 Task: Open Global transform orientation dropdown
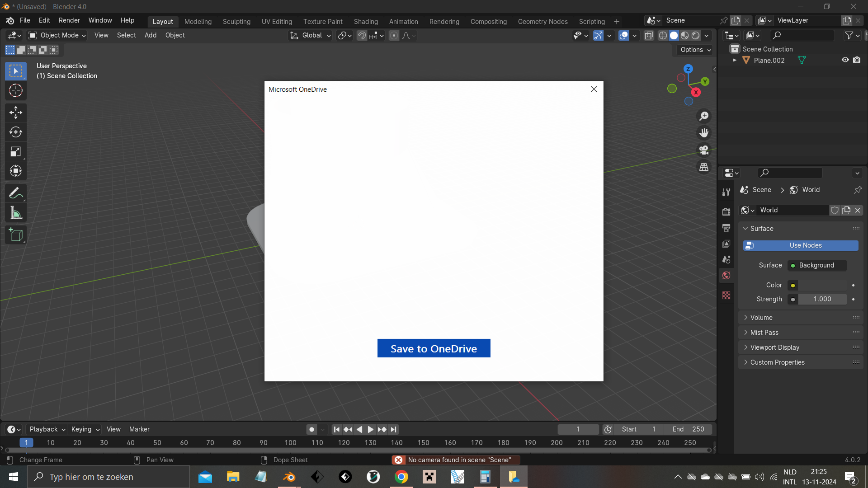pos(311,36)
